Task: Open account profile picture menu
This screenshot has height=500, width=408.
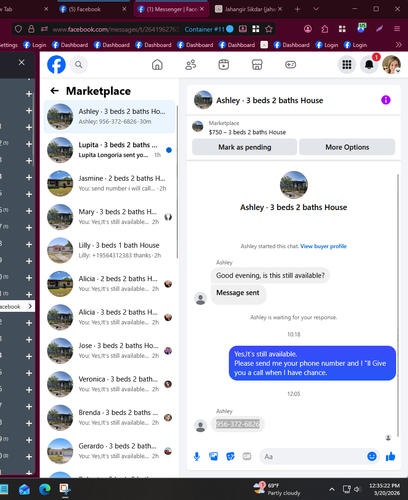Action: [x=391, y=64]
